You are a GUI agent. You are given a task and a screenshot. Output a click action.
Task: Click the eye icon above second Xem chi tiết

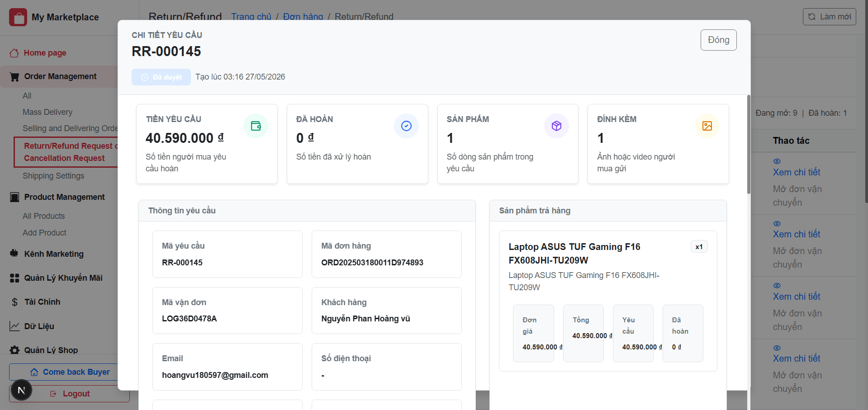(x=777, y=224)
